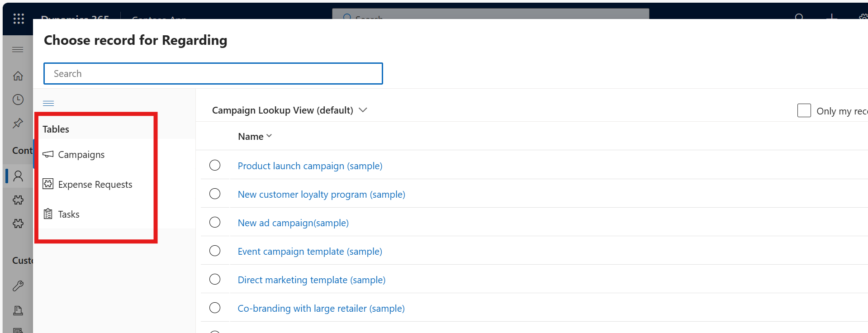Click the Pinned pushpin icon
The height and width of the screenshot is (333, 868).
(x=18, y=123)
